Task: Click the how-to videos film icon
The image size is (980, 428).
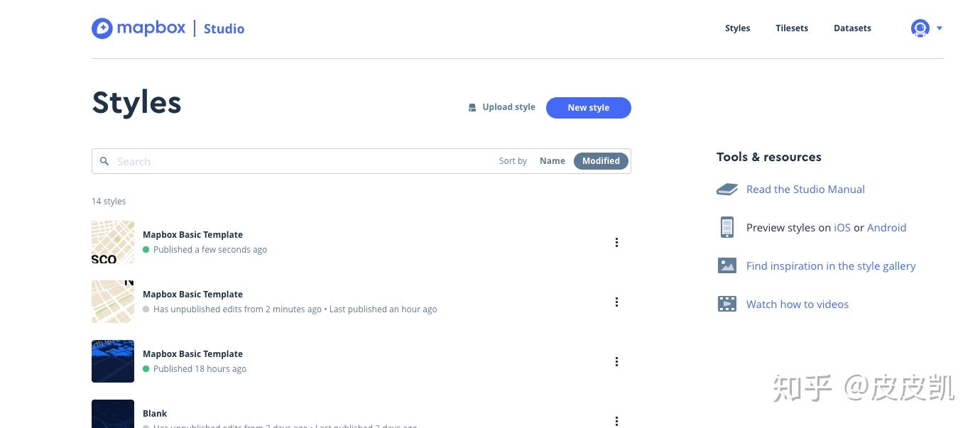Action: click(726, 304)
